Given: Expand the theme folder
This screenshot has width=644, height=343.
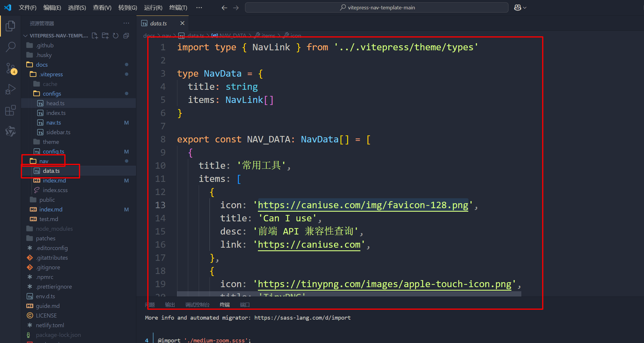Looking at the screenshot, I should [x=51, y=142].
